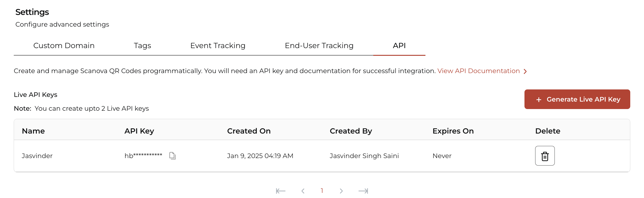The width and height of the screenshot is (644, 198).
Task: Open the Event Tracking tab
Action: pos(218,46)
